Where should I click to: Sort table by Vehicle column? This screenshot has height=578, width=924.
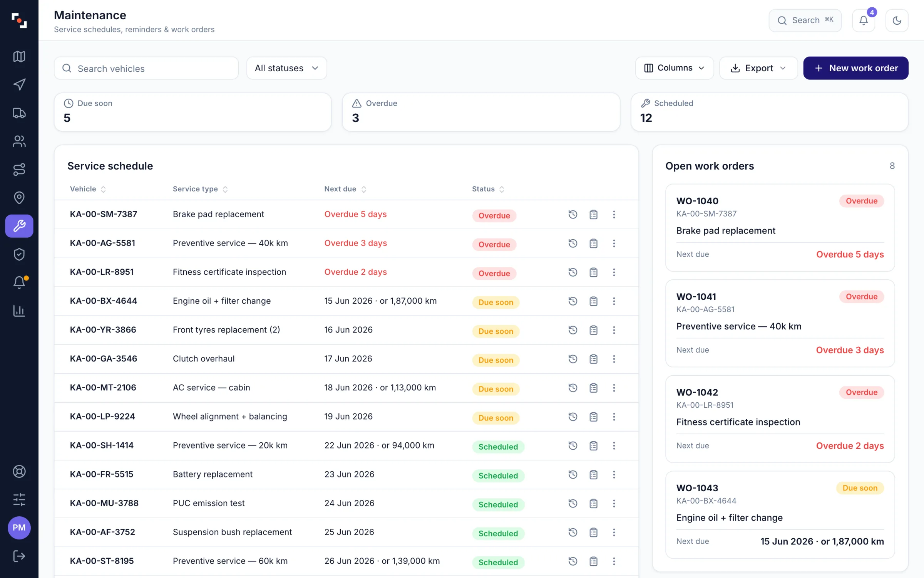coord(88,189)
